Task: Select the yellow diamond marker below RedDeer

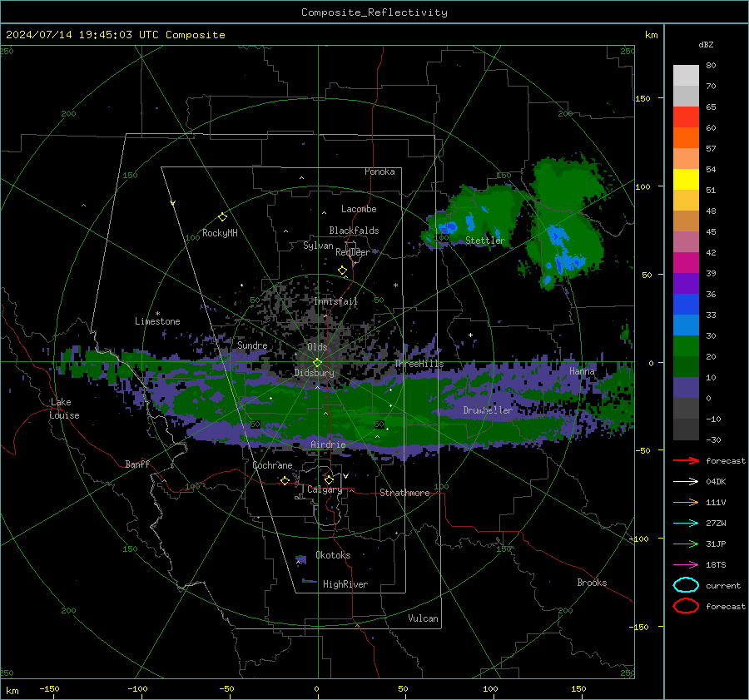Action: tap(342, 271)
